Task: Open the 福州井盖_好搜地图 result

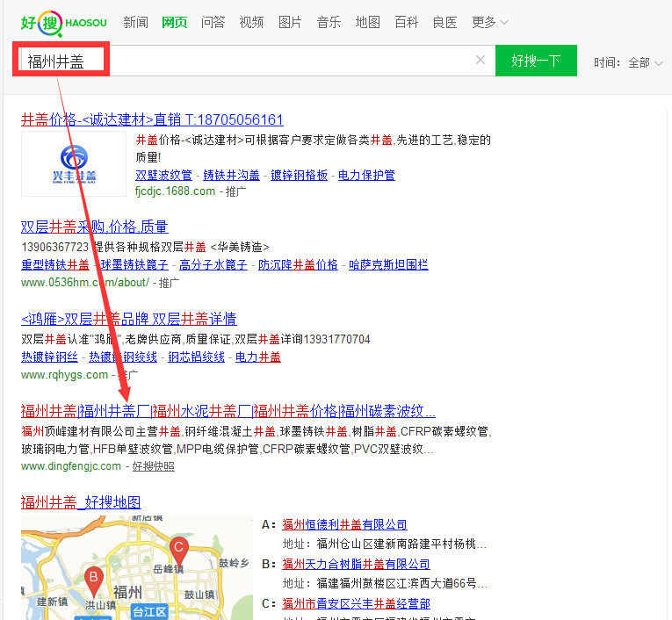Action: (81, 502)
